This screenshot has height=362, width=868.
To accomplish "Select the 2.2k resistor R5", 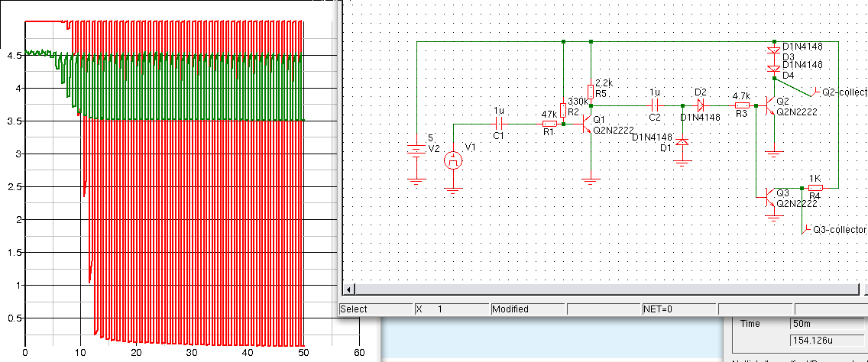I will coord(591,90).
